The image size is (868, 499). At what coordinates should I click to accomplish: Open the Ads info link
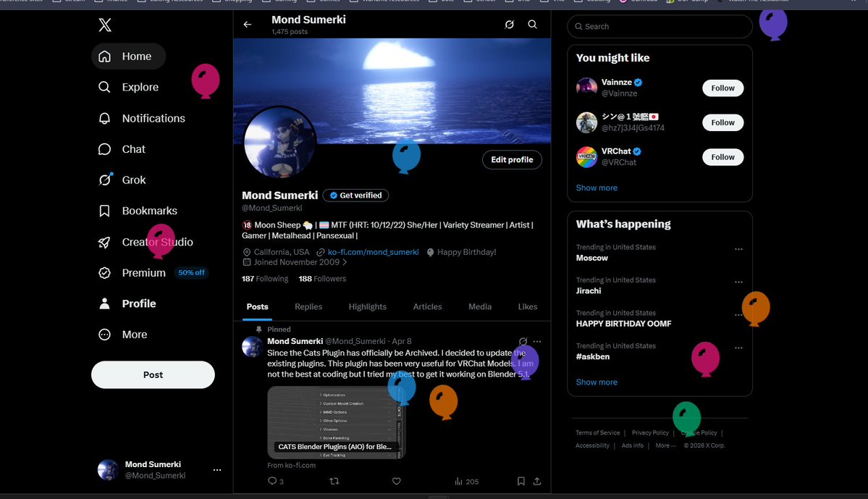click(632, 445)
